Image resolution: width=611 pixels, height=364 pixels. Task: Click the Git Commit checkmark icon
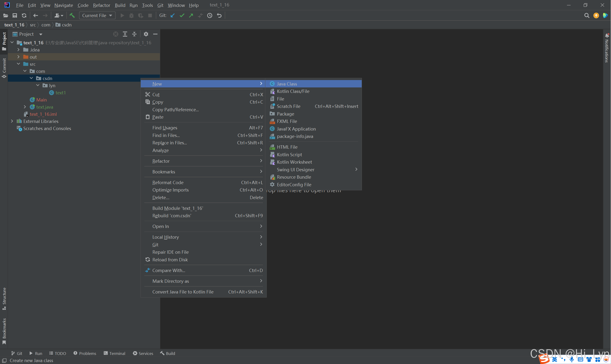click(182, 15)
